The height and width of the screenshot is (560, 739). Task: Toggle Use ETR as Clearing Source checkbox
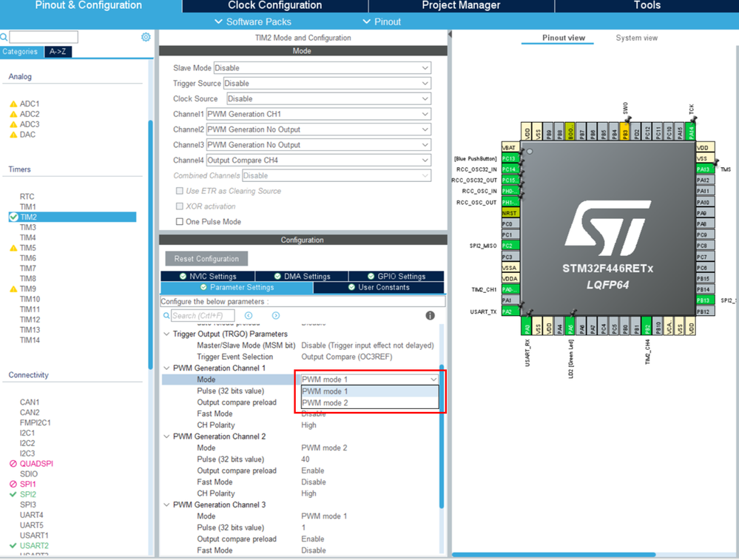(x=180, y=191)
